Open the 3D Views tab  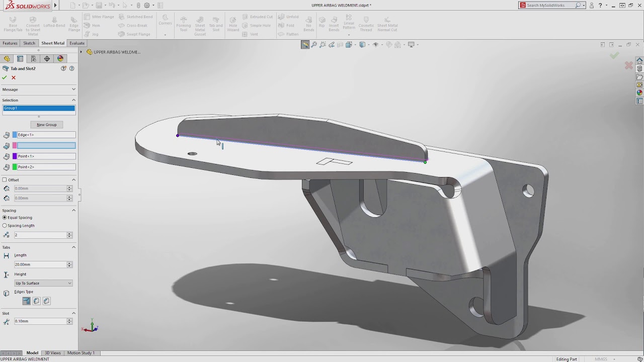point(53,353)
